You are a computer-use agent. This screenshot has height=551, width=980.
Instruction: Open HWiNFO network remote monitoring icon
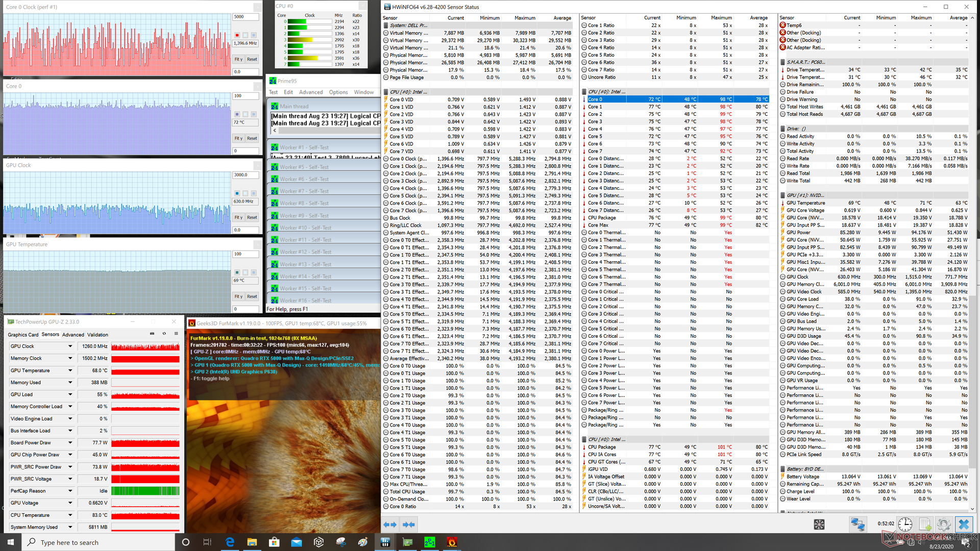[857, 524]
